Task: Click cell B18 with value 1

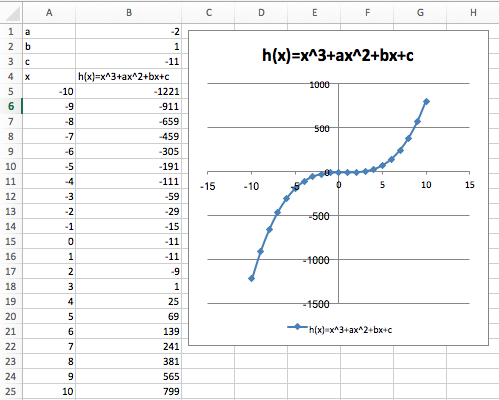Action: [129, 286]
